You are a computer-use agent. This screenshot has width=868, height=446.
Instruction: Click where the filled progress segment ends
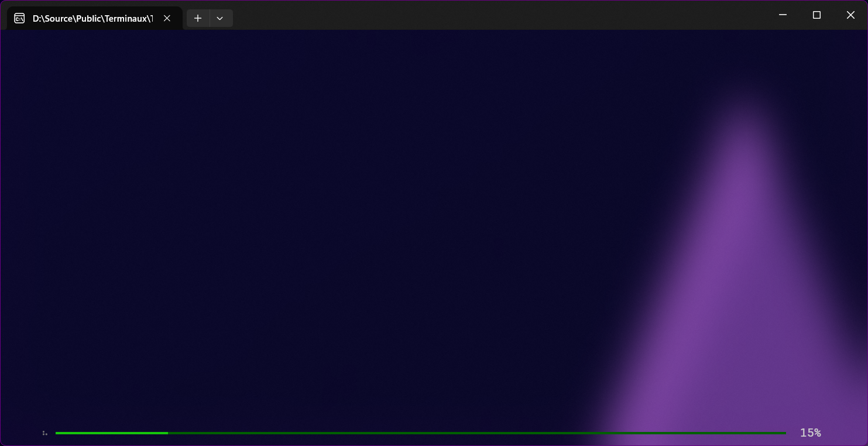(x=167, y=433)
